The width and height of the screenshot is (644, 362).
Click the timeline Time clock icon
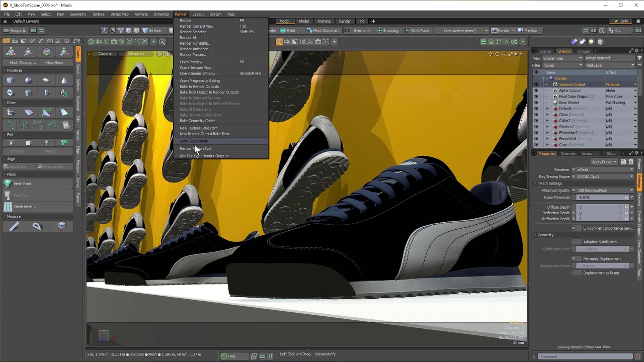(x=224, y=356)
